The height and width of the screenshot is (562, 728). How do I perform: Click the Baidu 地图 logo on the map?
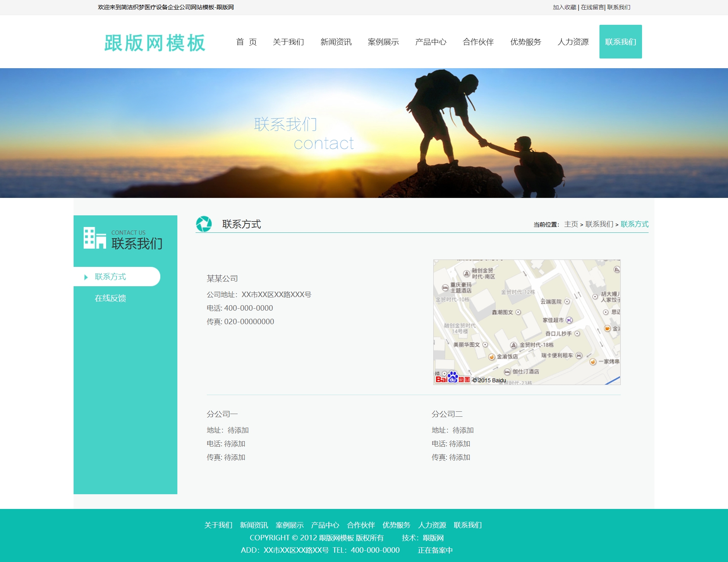452,378
